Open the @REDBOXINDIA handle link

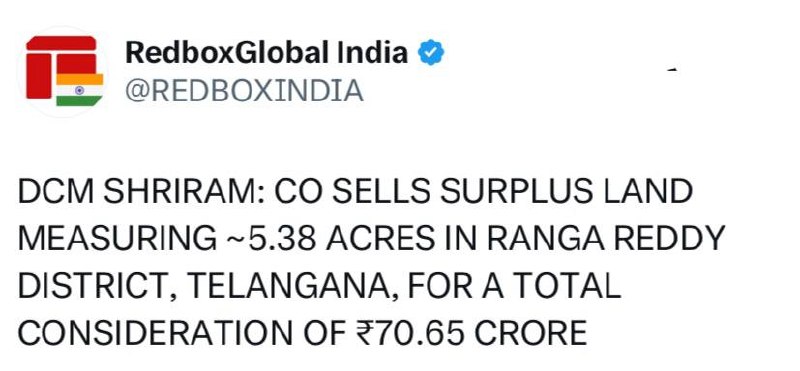[x=244, y=91]
